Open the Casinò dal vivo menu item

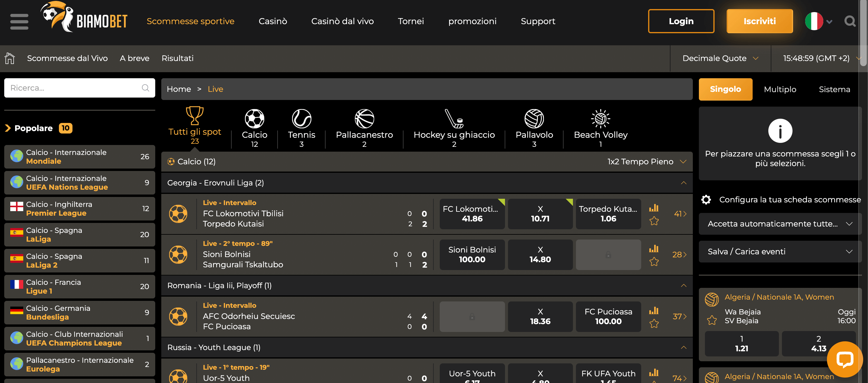coord(342,21)
